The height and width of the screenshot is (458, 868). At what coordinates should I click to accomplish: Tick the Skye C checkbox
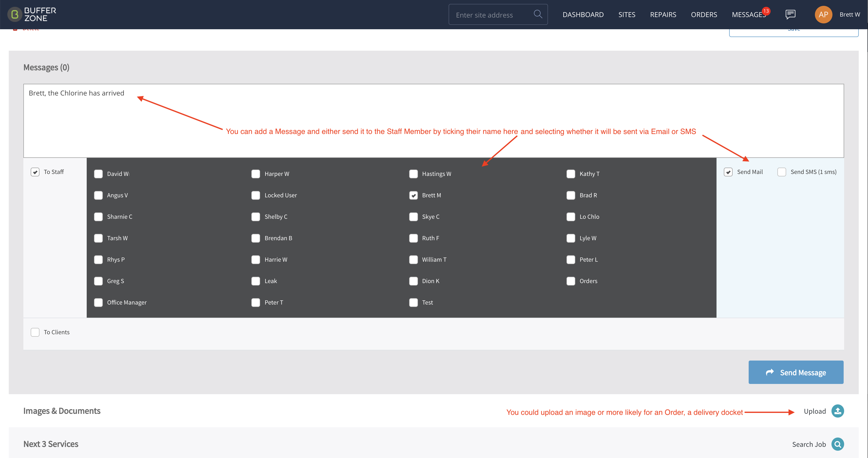point(413,217)
